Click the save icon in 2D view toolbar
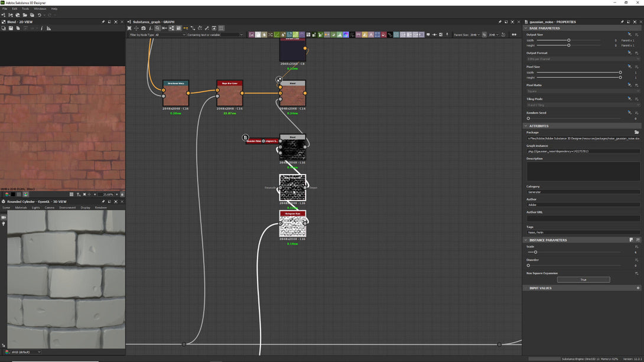644x362 pixels. (11, 28)
